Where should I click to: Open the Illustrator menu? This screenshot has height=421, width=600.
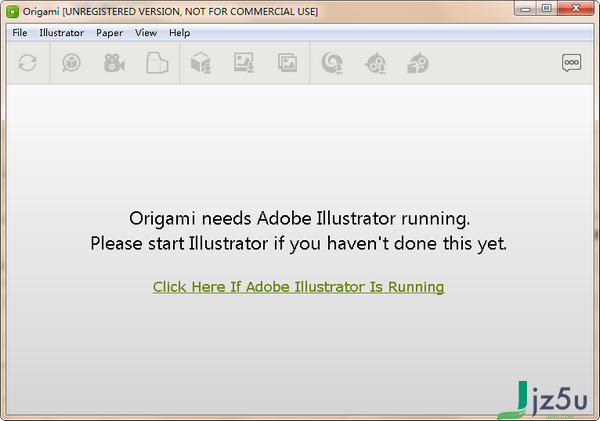pos(62,33)
